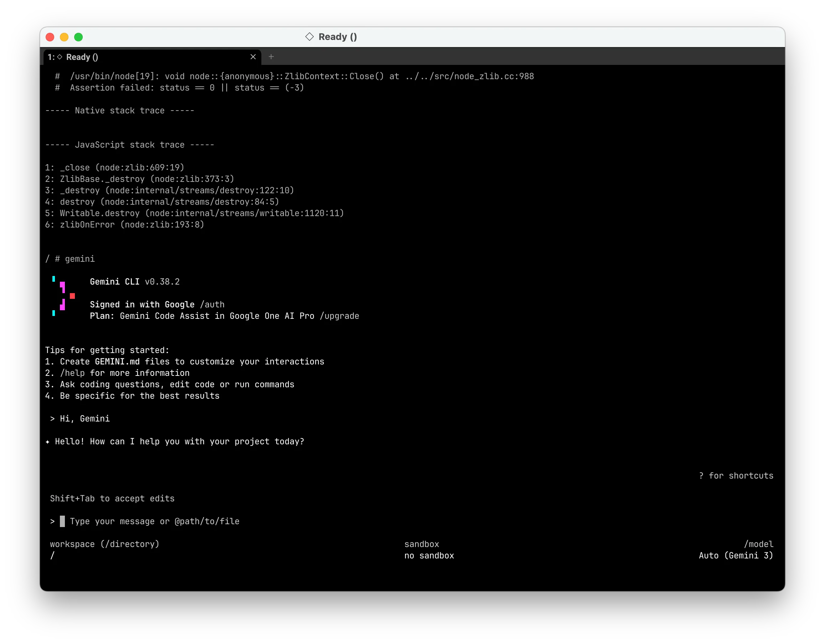This screenshot has width=825, height=644.
Task: Click the arrow before 'Hi, Gemini'
Action: [x=52, y=419]
